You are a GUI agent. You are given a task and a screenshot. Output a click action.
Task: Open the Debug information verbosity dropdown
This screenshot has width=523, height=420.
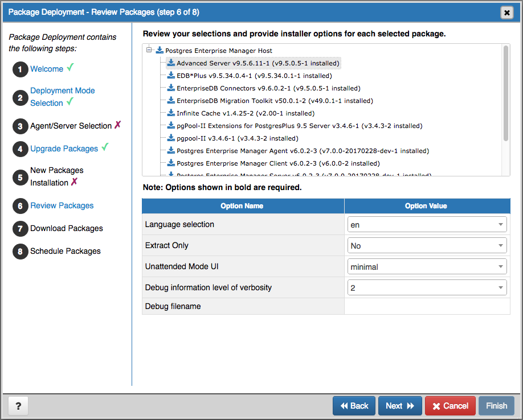[x=427, y=287]
